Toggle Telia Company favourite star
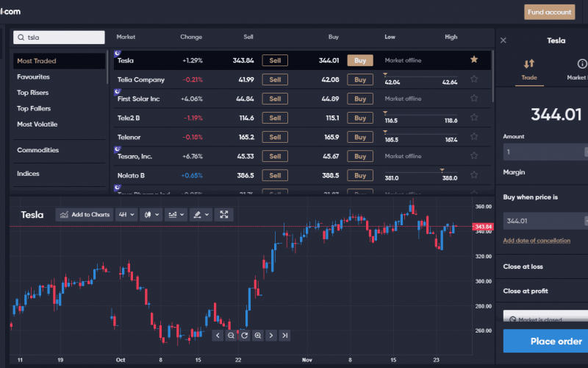Image resolution: width=588 pixels, height=368 pixels. click(474, 79)
